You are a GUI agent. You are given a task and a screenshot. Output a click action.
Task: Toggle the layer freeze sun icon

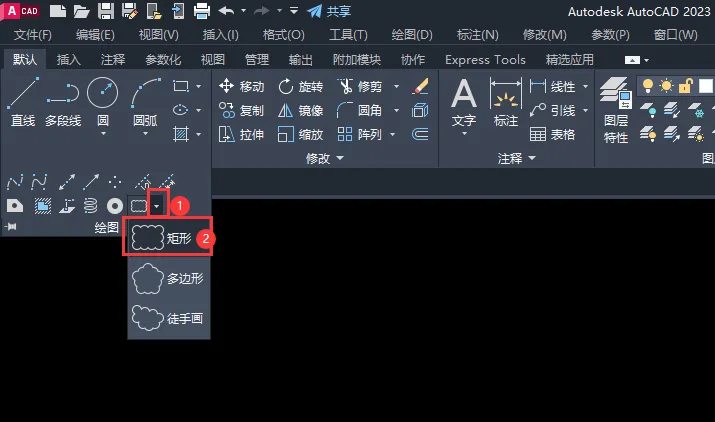(667, 87)
